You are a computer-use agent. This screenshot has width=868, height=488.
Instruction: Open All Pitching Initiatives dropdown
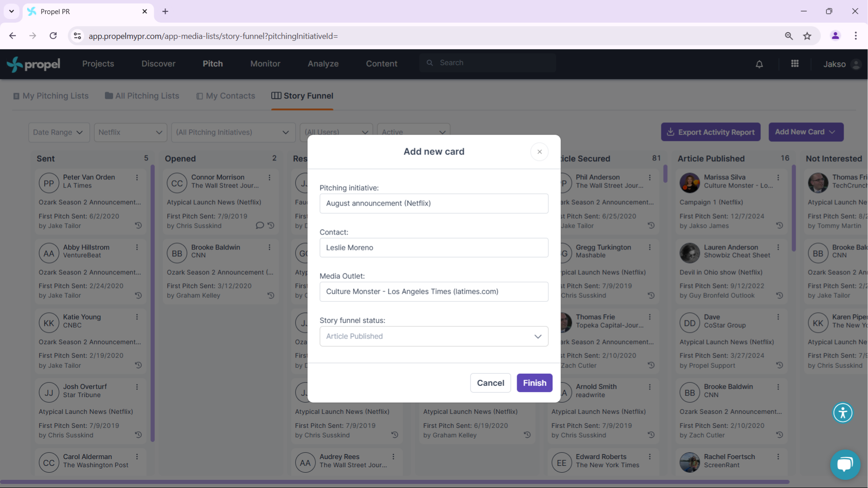click(233, 132)
